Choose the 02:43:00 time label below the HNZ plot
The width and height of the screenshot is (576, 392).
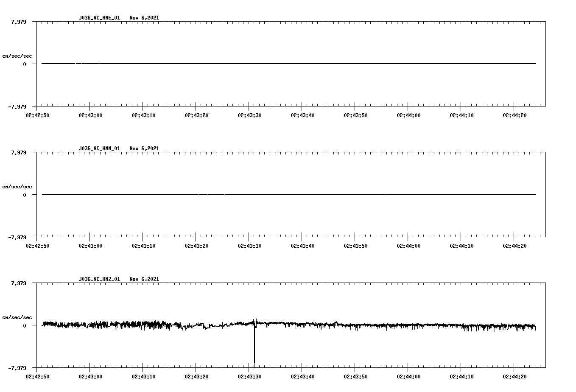pyautogui.click(x=90, y=376)
